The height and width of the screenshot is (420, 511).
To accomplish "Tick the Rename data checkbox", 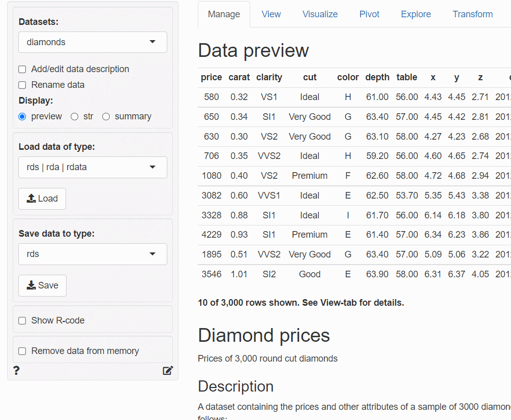I will point(22,85).
